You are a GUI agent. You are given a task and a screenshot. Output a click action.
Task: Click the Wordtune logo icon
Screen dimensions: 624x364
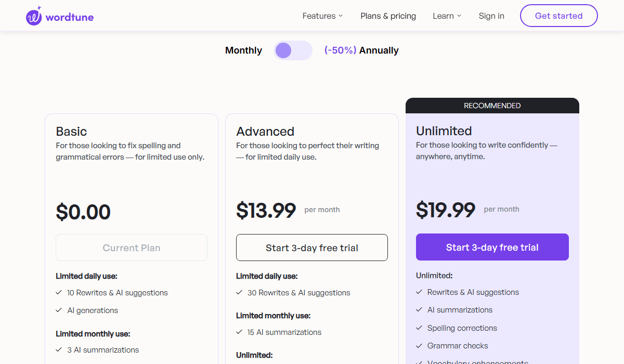click(x=34, y=16)
